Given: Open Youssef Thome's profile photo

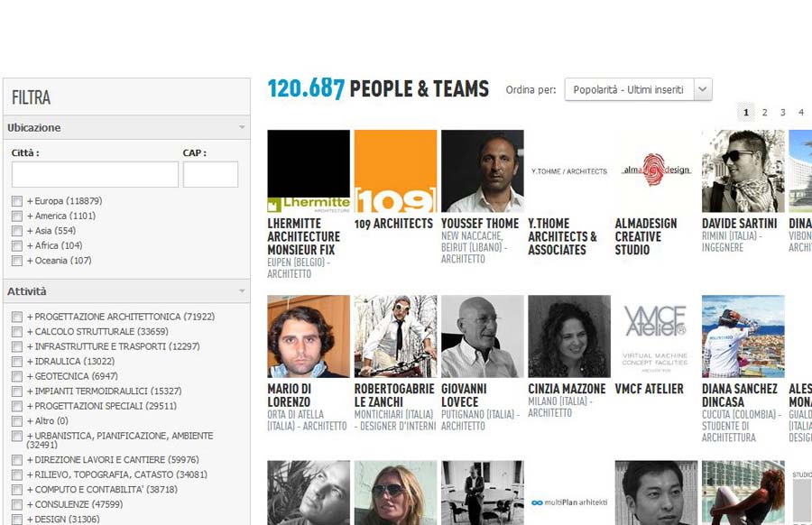Looking at the screenshot, I should (482, 170).
